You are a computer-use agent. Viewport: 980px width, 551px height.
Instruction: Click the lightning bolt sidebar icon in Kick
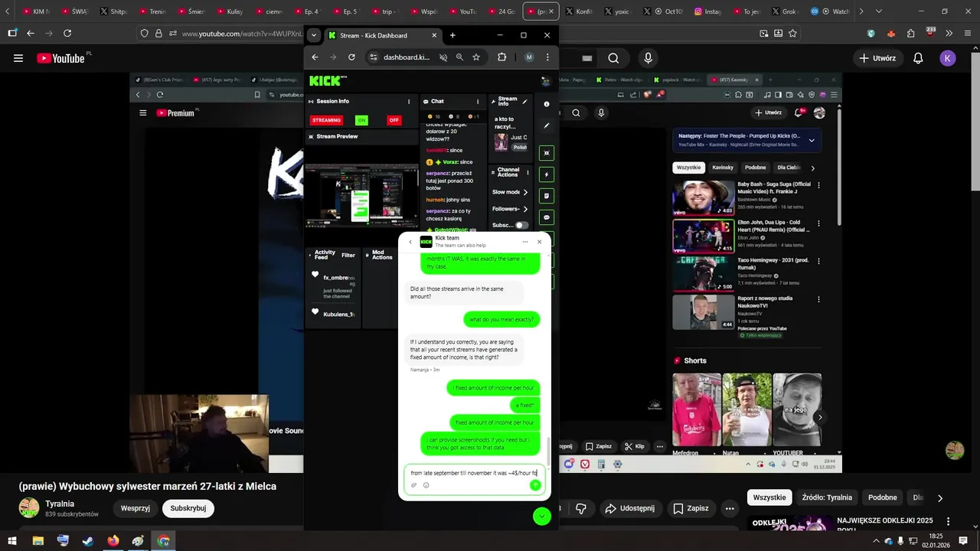pyautogui.click(x=547, y=174)
